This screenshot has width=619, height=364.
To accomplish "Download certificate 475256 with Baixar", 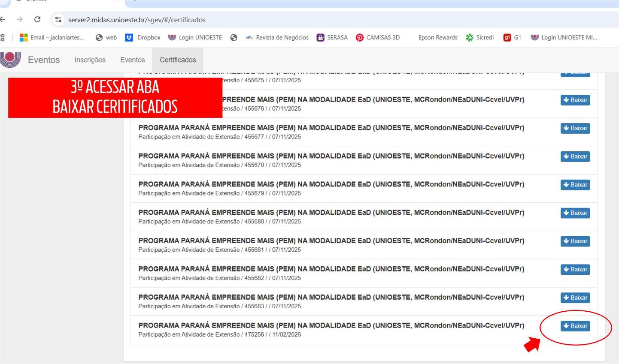I will click(x=575, y=326).
